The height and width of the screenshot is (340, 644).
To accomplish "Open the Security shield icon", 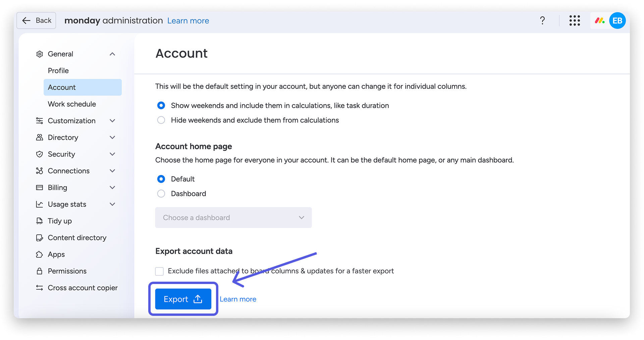I will pyautogui.click(x=39, y=154).
